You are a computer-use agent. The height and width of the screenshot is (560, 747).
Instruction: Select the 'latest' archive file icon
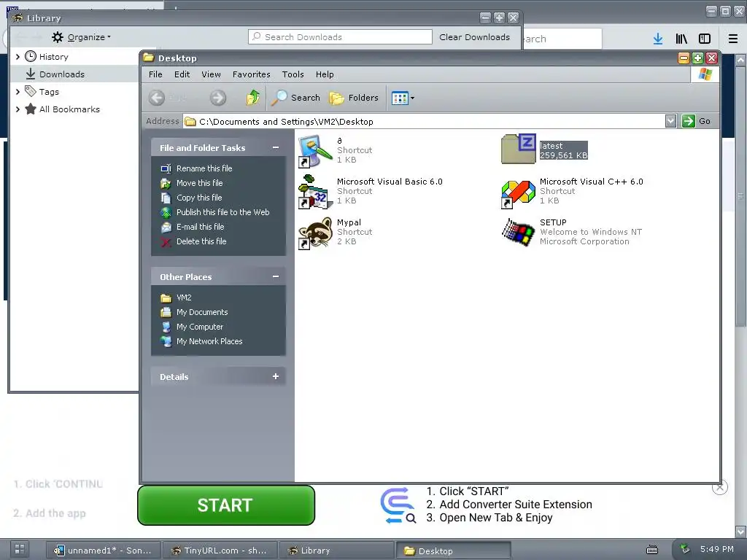tap(519, 149)
